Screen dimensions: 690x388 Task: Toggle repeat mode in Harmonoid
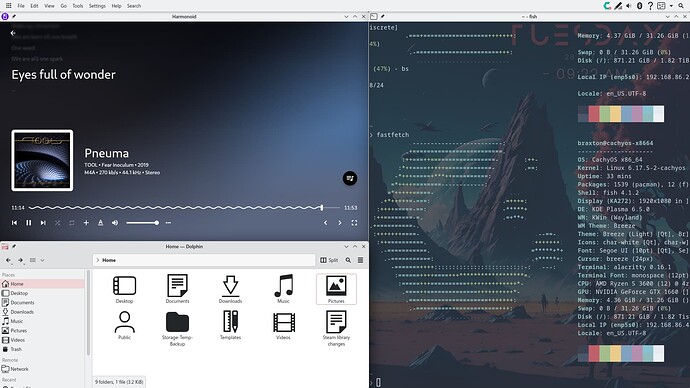[72, 223]
